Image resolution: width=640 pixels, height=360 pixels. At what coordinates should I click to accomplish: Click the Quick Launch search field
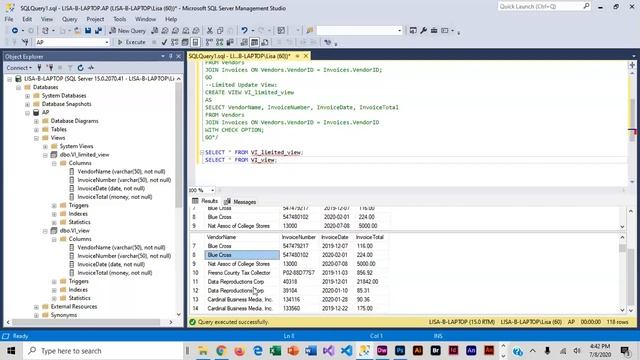544,6
